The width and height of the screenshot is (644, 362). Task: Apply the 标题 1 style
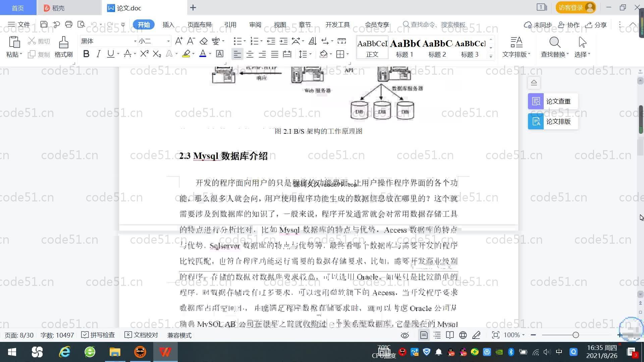[405, 48]
